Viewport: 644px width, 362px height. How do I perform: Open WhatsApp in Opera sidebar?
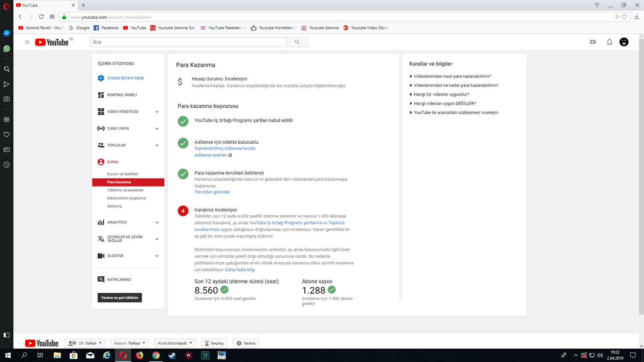(6, 48)
